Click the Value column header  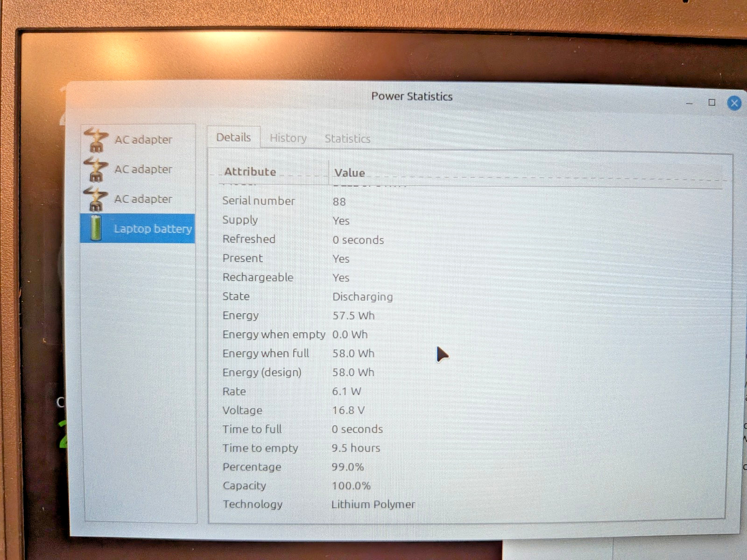(350, 173)
